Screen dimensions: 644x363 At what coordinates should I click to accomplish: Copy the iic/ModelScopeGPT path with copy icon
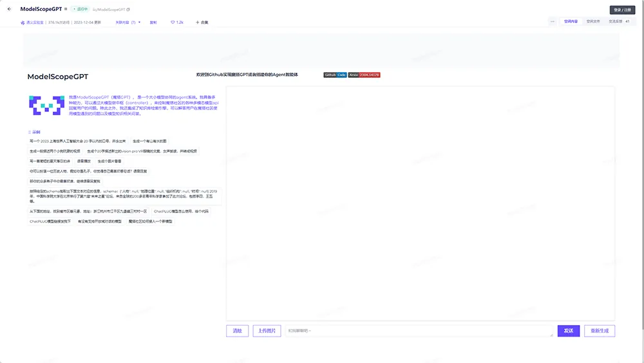coord(128,10)
